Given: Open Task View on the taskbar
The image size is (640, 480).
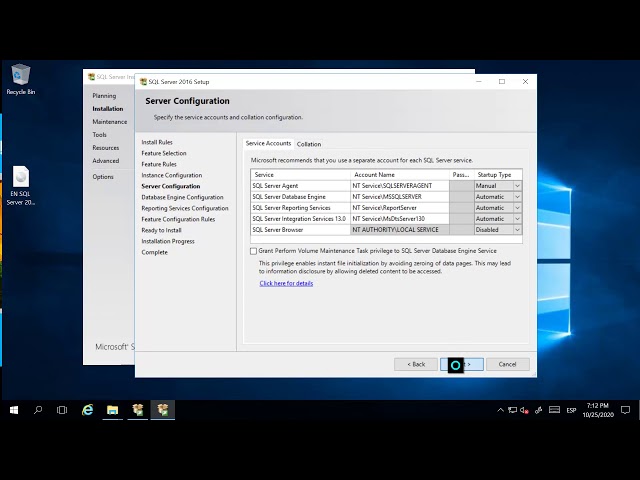Looking at the screenshot, I should (62, 410).
